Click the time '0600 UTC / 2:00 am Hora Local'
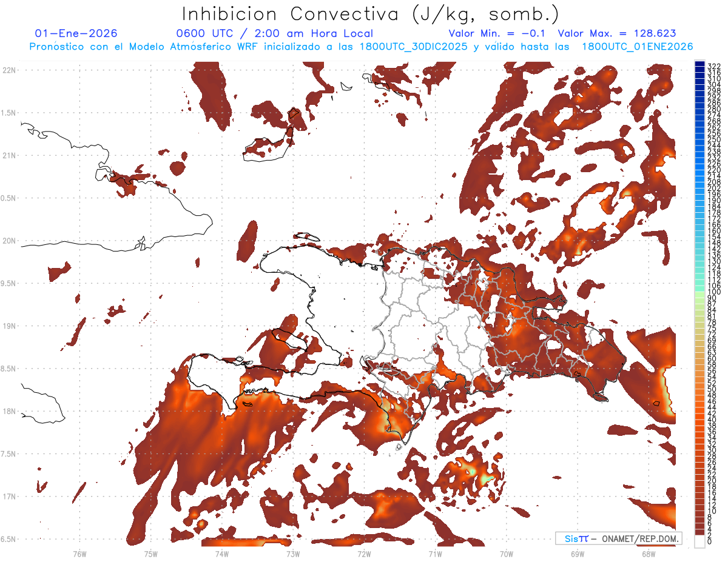This screenshot has width=728, height=562. [x=275, y=34]
